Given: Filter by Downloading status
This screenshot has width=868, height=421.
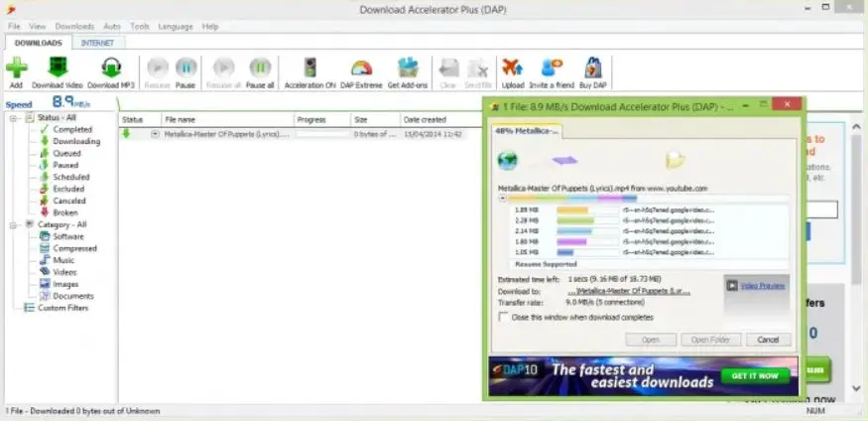Looking at the screenshot, I should click(76, 141).
